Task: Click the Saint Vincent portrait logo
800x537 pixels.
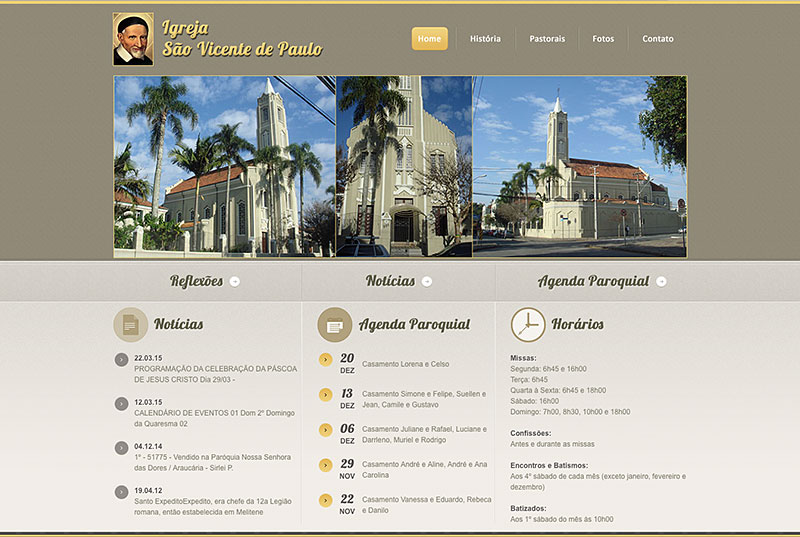Action: coord(133,39)
